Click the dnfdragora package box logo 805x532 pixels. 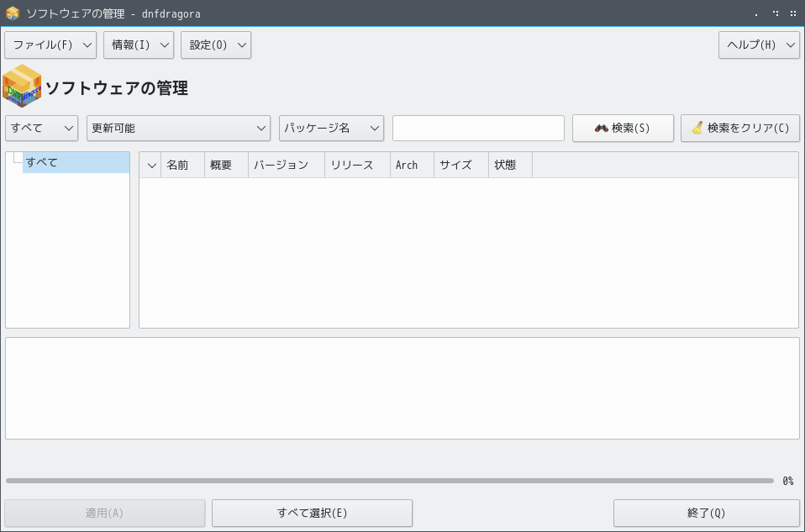pos(22,86)
